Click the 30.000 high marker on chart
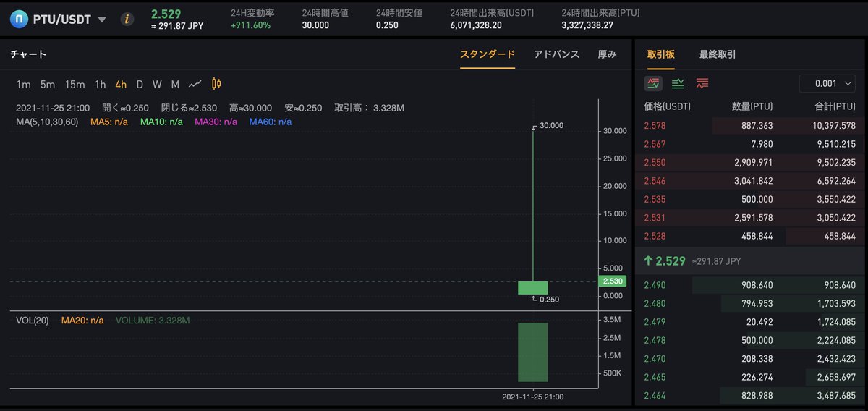Image resolution: width=868 pixels, height=411 pixels. point(551,126)
